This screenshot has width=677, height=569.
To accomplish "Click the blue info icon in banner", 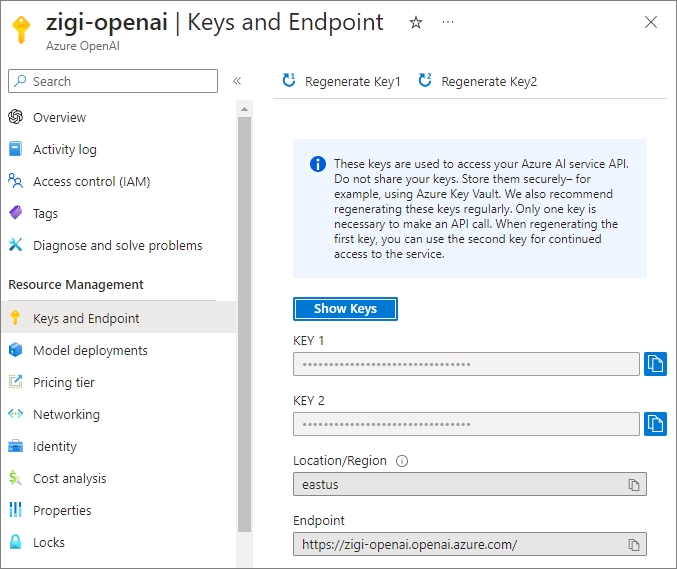I will (318, 164).
